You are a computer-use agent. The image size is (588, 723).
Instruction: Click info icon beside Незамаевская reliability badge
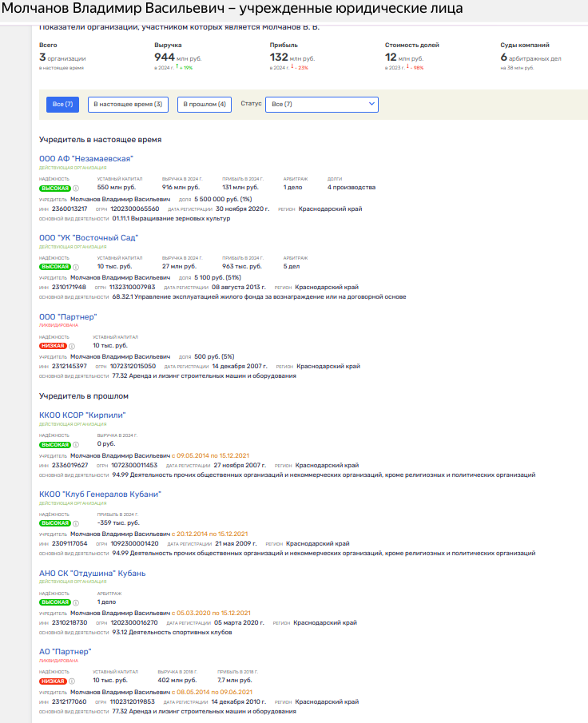[x=76, y=188]
